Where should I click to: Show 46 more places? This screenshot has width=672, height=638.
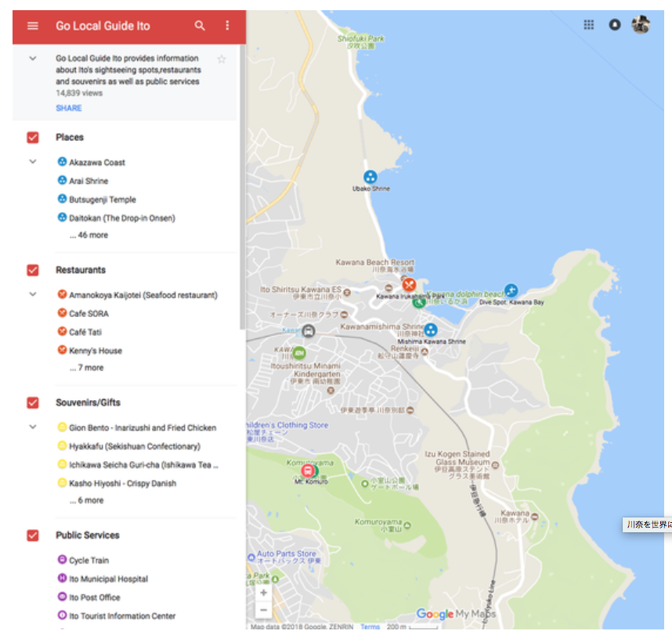[x=89, y=235]
